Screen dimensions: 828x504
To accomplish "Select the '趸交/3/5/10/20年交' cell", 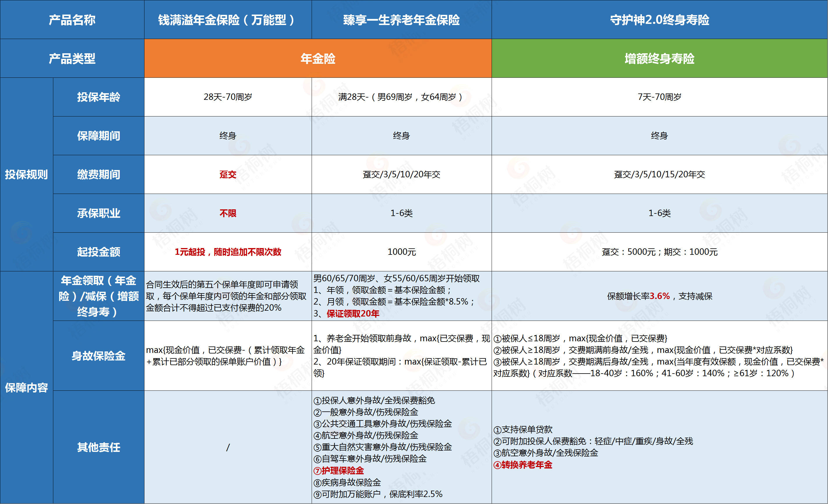I will point(402,174).
